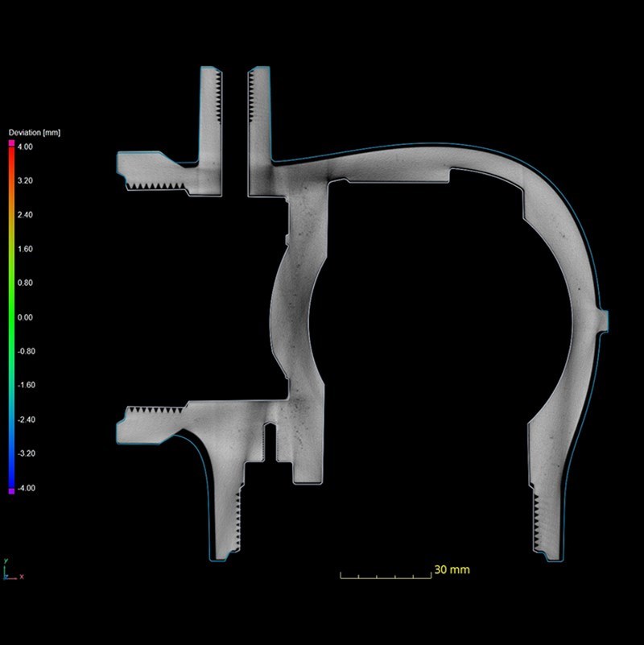Click the yellow scale bar ruler
Screen dimensions: 644x645
click(386, 575)
